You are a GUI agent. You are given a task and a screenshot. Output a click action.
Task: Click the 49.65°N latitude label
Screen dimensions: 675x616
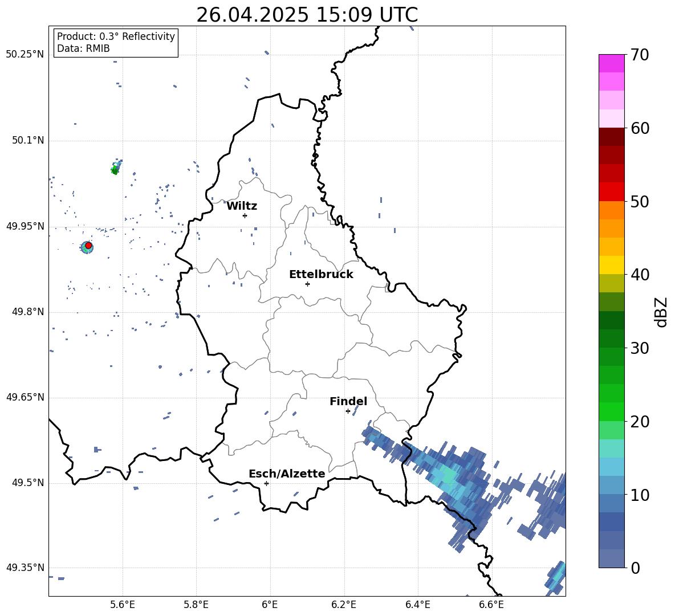click(25, 397)
